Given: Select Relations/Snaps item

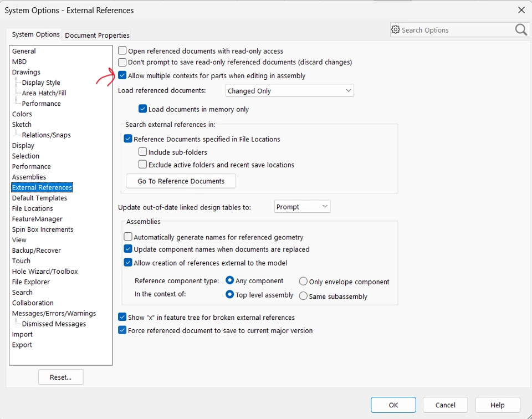Looking at the screenshot, I should (47, 135).
